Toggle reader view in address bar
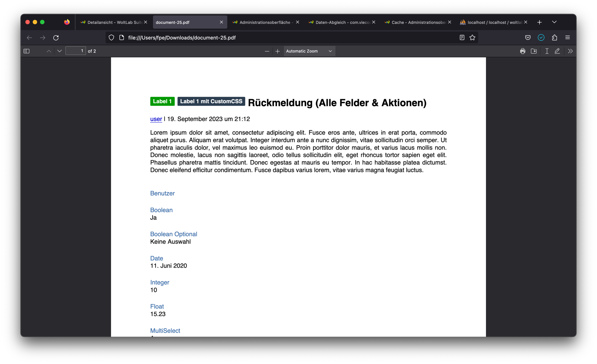This screenshot has width=597, height=364. [462, 38]
